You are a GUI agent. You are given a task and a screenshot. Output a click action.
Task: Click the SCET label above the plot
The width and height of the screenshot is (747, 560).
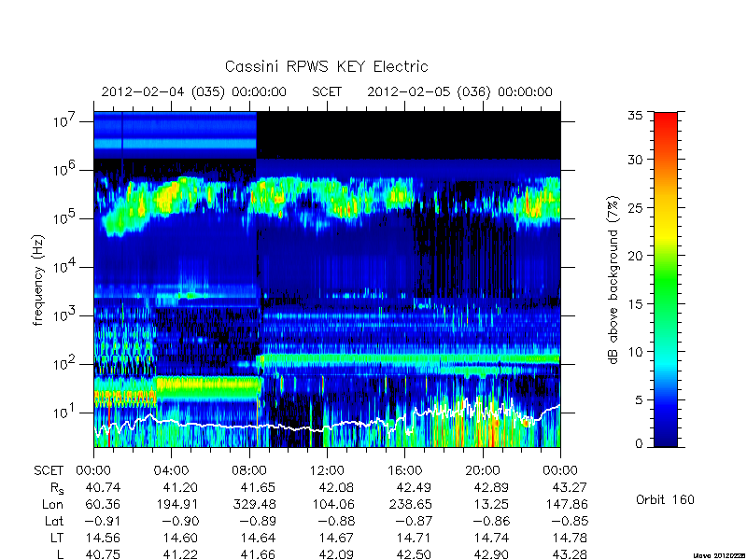327,91
